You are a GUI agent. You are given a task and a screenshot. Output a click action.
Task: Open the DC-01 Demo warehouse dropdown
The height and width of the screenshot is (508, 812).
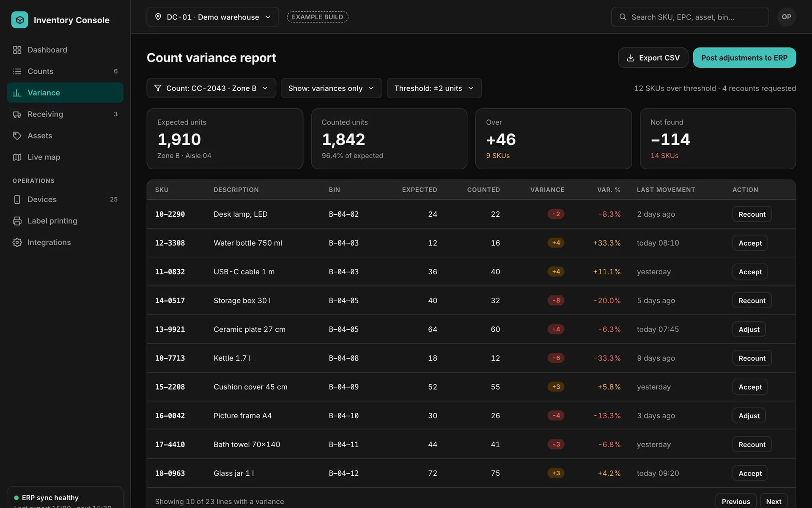[213, 17]
